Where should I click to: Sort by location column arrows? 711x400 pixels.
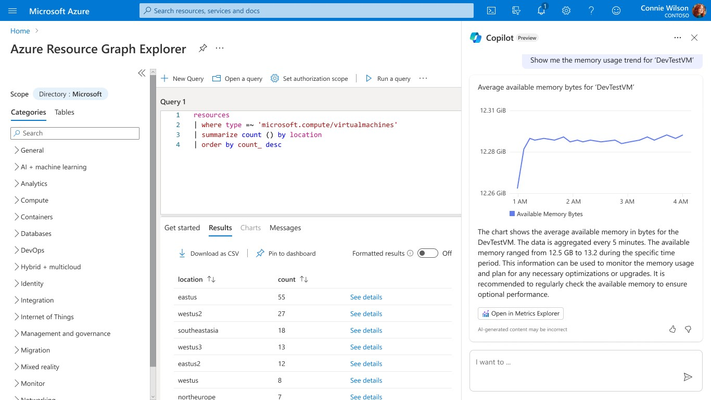click(x=211, y=279)
